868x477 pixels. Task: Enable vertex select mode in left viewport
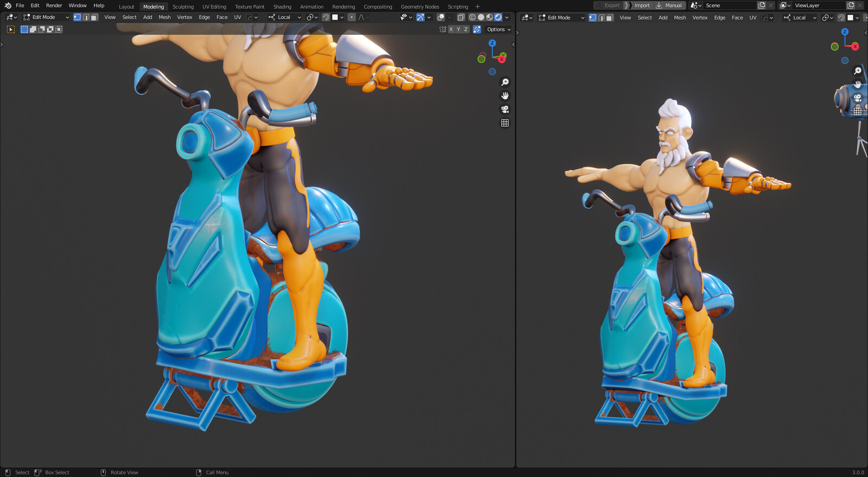77,17
